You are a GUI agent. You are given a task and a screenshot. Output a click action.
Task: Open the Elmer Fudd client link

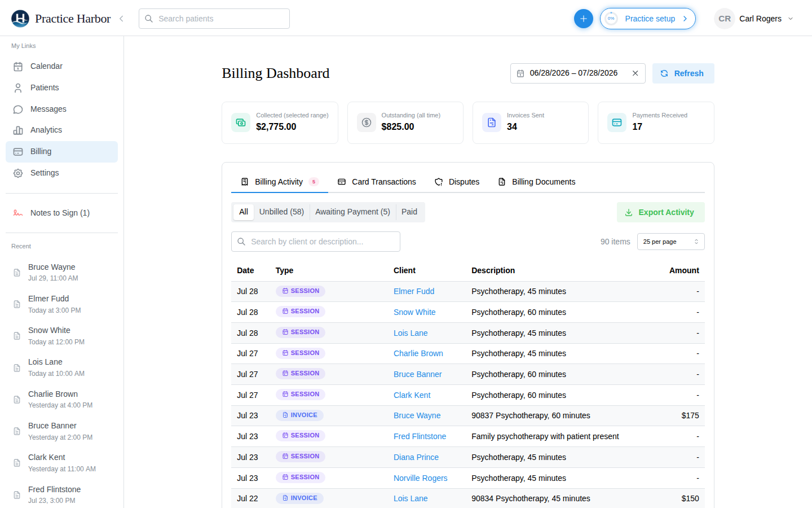(x=414, y=292)
